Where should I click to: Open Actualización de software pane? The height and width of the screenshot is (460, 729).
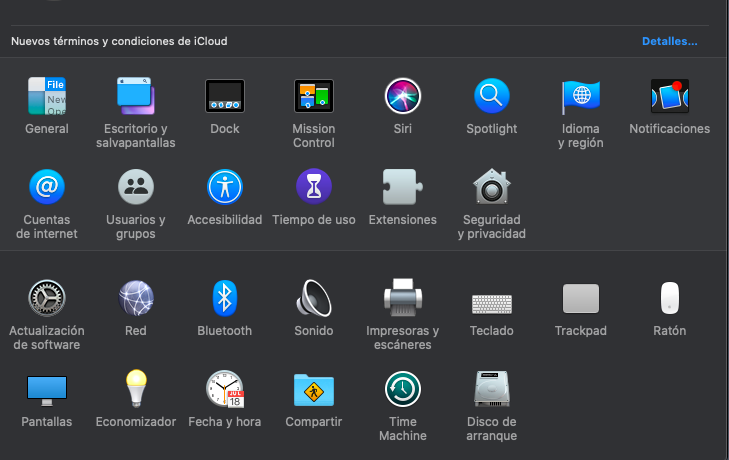(x=47, y=298)
